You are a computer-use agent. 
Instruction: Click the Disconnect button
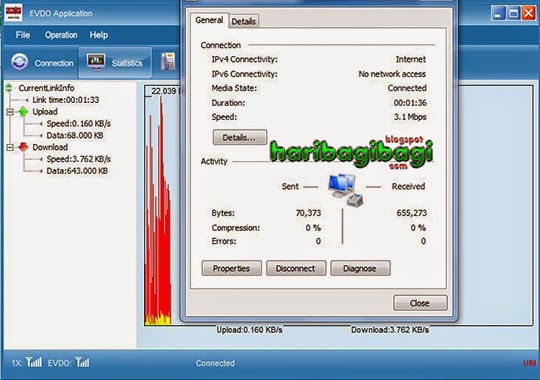pos(296,268)
